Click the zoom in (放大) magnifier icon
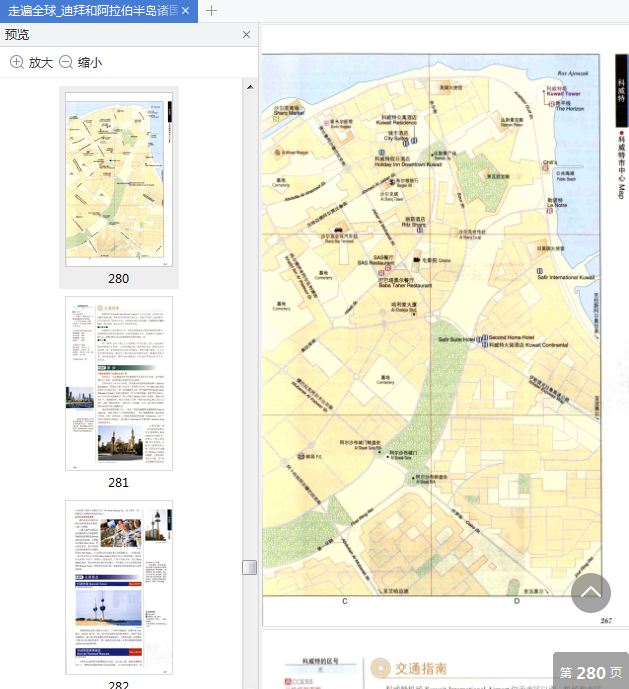Screen dimensions: 629x689 17,62
